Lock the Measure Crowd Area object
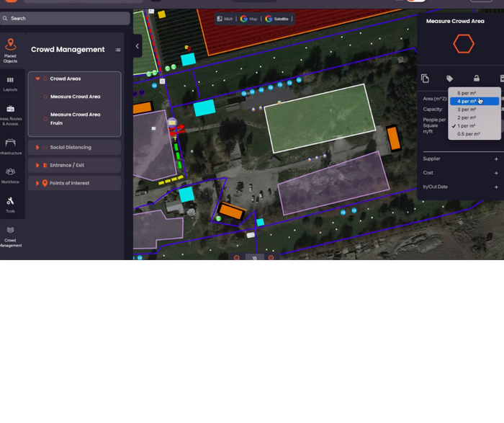This screenshot has width=504, height=423. [x=476, y=79]
